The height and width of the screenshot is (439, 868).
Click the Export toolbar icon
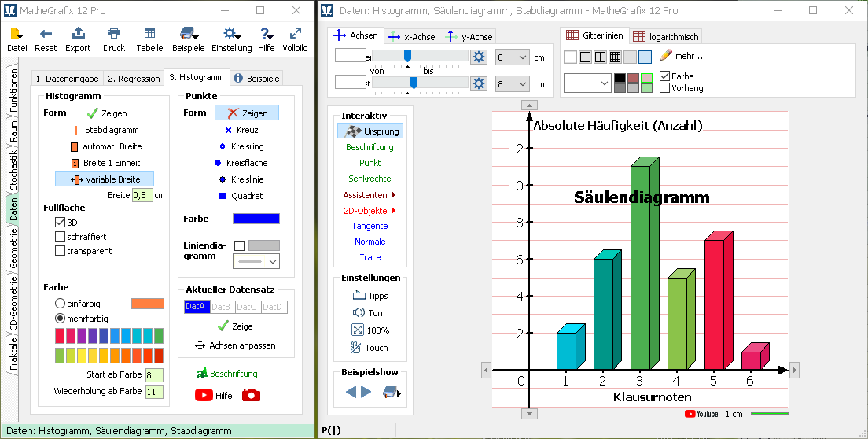pos(78,39)
